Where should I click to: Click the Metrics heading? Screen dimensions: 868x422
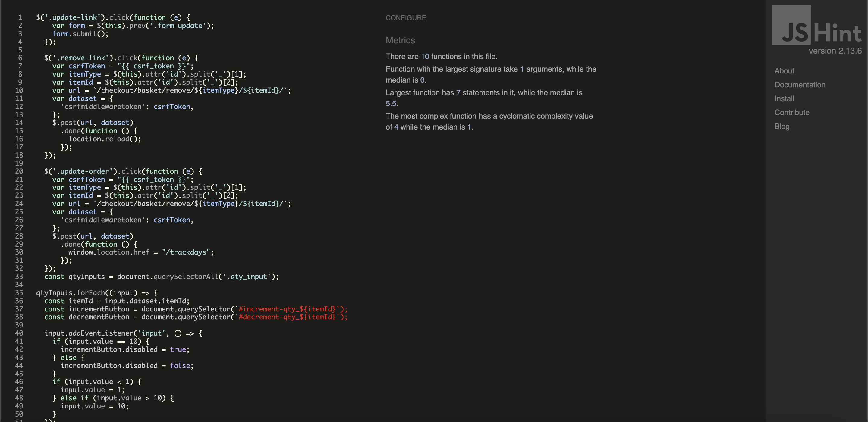pos(400,40)
